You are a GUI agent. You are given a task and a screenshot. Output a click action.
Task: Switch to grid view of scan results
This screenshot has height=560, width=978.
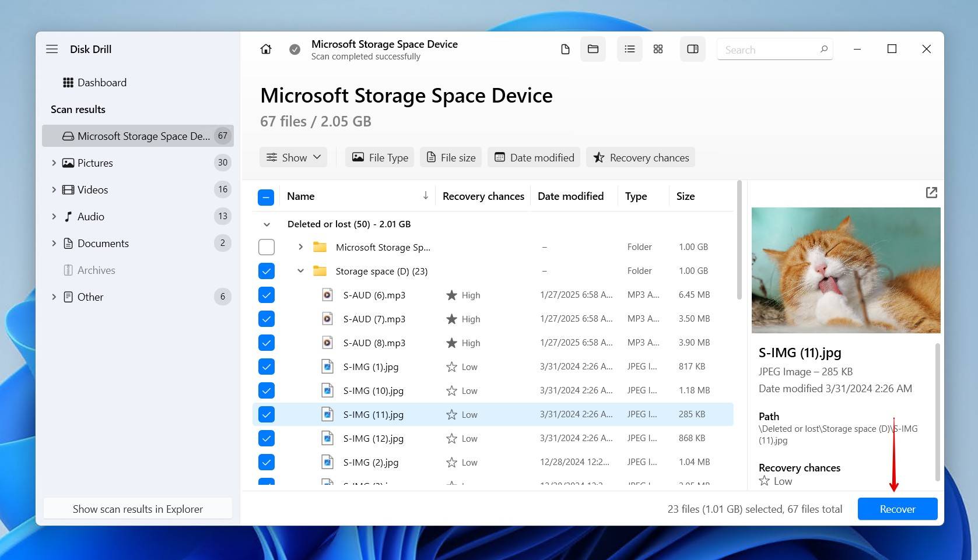click(658, 49)
